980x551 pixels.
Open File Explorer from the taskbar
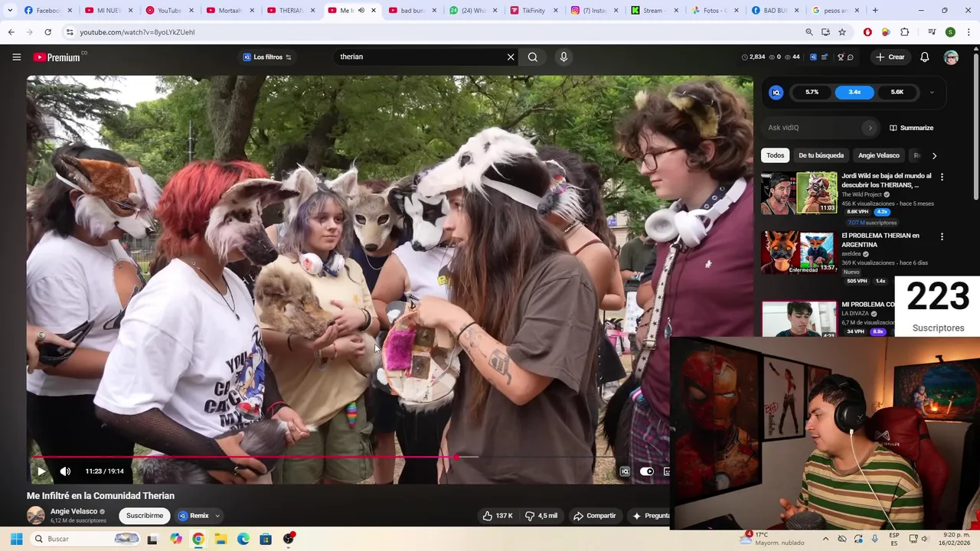coord(220,539)
